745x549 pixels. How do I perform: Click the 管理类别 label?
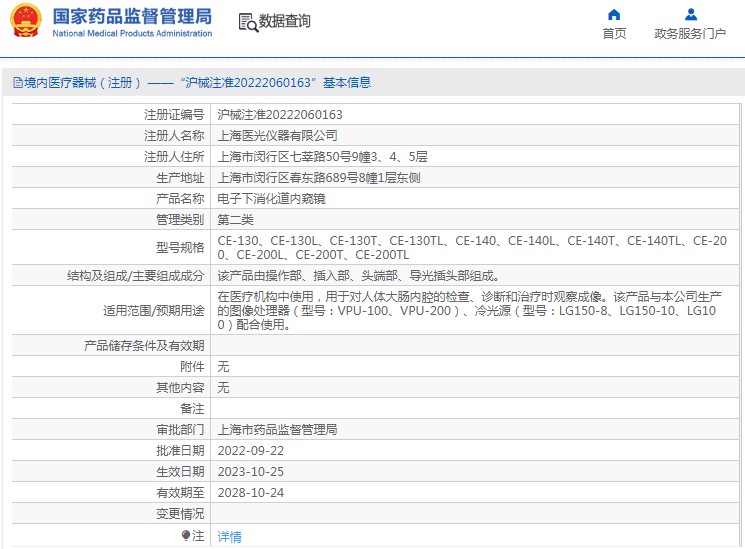(180, 220)
